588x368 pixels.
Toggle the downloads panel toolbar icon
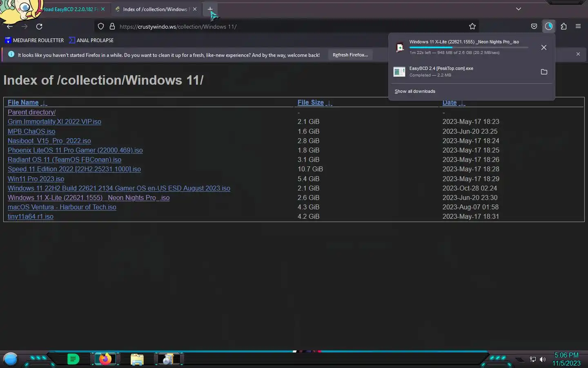coord(549,27)
